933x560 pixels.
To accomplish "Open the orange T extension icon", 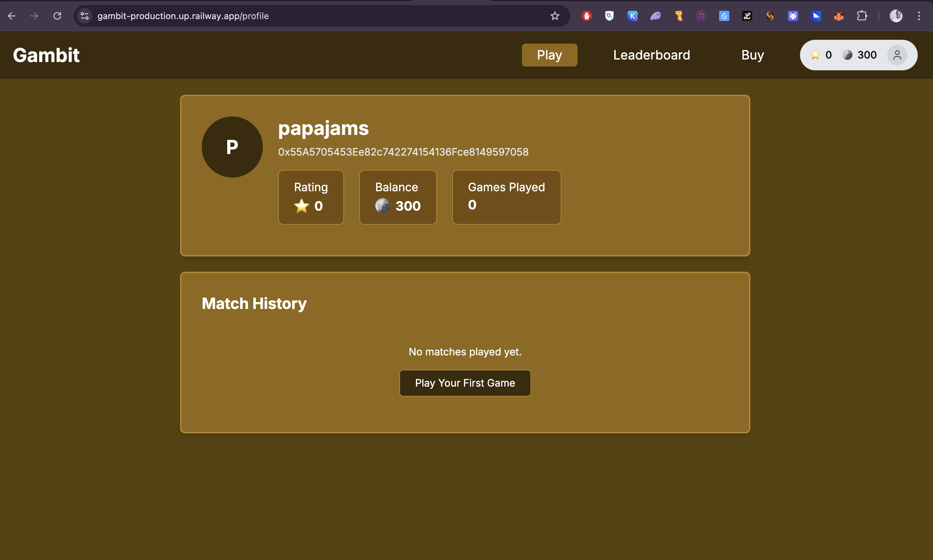I will coord(678,16).
